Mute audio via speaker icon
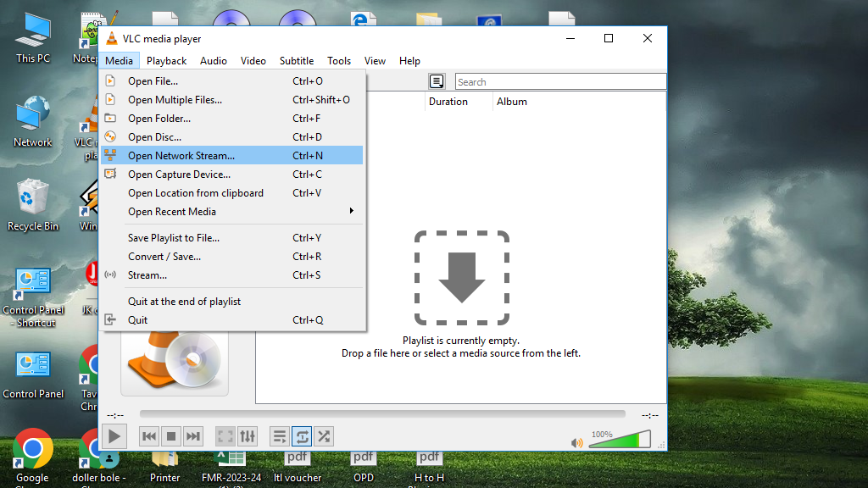868x488 pixels. coord(576,442)
